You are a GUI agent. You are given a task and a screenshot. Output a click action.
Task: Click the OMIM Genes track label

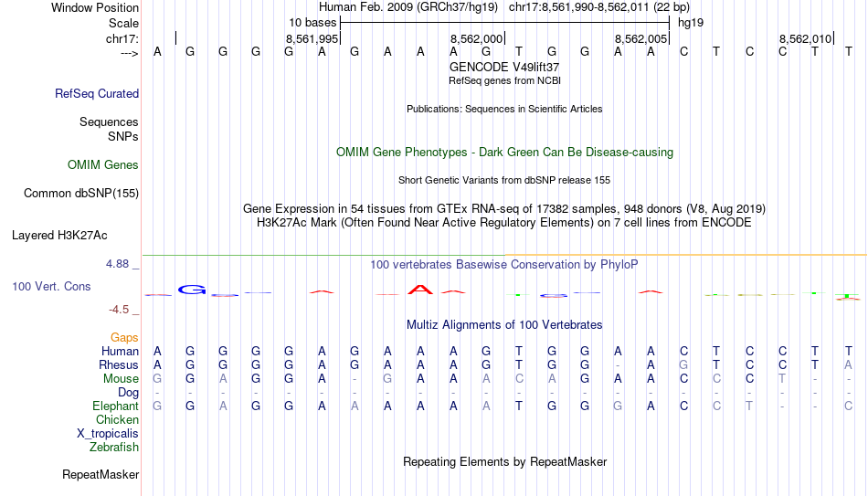click(102, 165)
